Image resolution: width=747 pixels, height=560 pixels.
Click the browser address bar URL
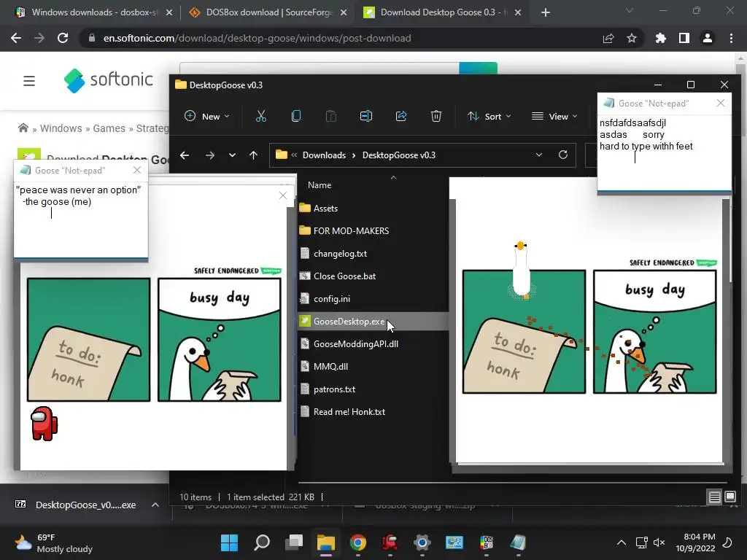click(257, 38)
